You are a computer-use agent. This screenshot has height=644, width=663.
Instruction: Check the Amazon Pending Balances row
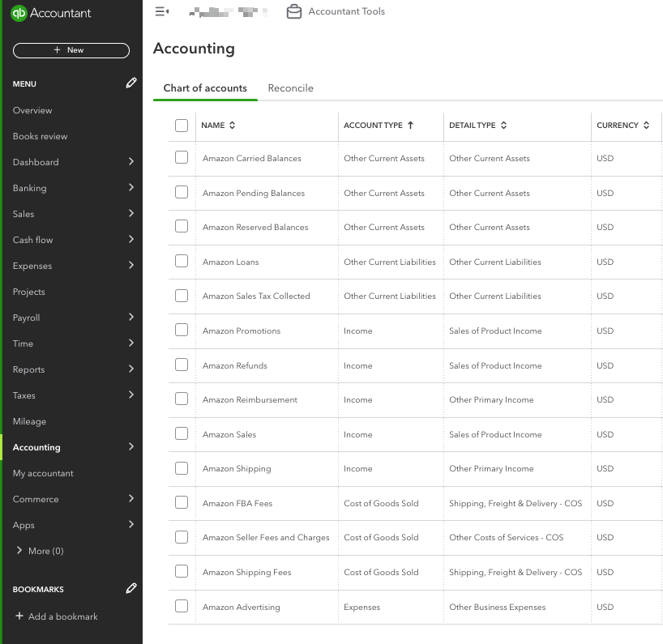pyautogui.click(x=182, y=192)
